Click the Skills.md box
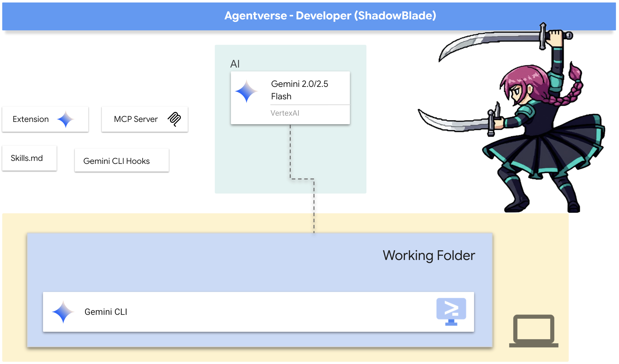Screen dimensions: 619x364 pos(29,158)
